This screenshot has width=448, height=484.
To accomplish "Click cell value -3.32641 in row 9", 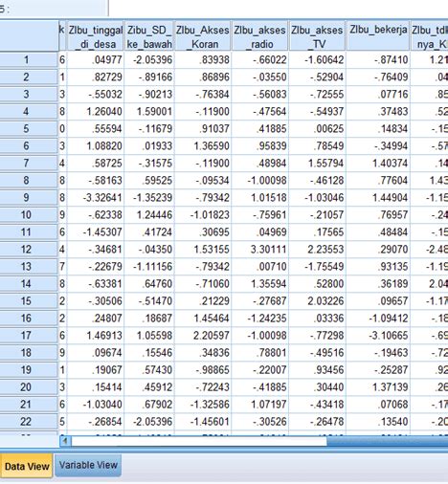I will [x=96, y=198].
